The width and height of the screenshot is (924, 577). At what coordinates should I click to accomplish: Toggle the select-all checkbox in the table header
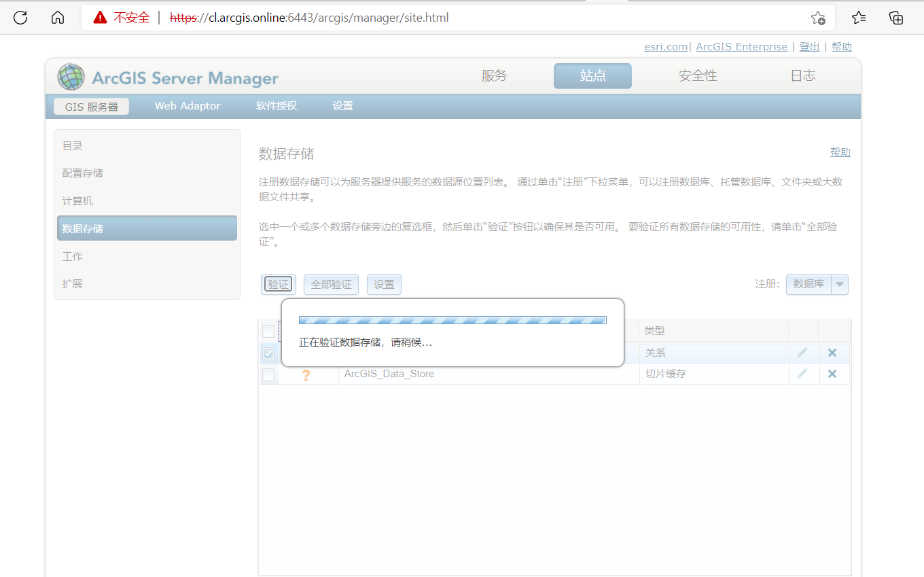(268, 331)
